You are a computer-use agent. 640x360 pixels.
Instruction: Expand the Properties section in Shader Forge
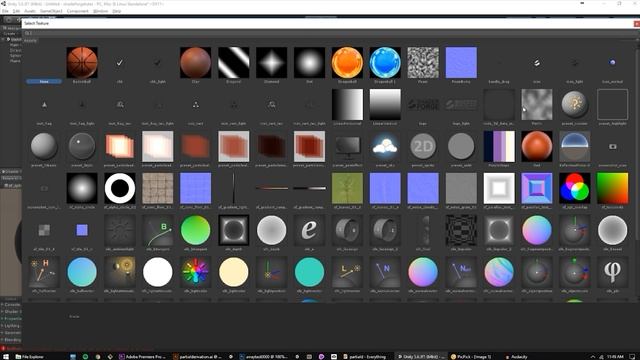pos(11,319)
